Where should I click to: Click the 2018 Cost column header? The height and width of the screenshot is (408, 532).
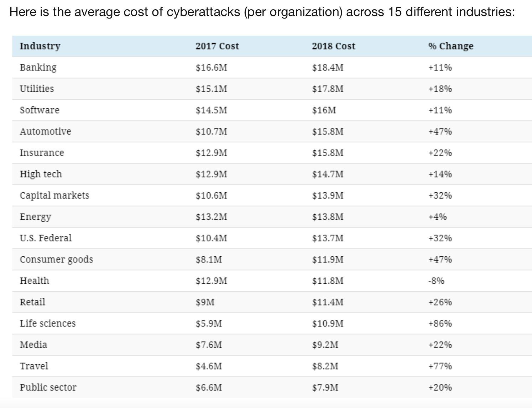333,46
